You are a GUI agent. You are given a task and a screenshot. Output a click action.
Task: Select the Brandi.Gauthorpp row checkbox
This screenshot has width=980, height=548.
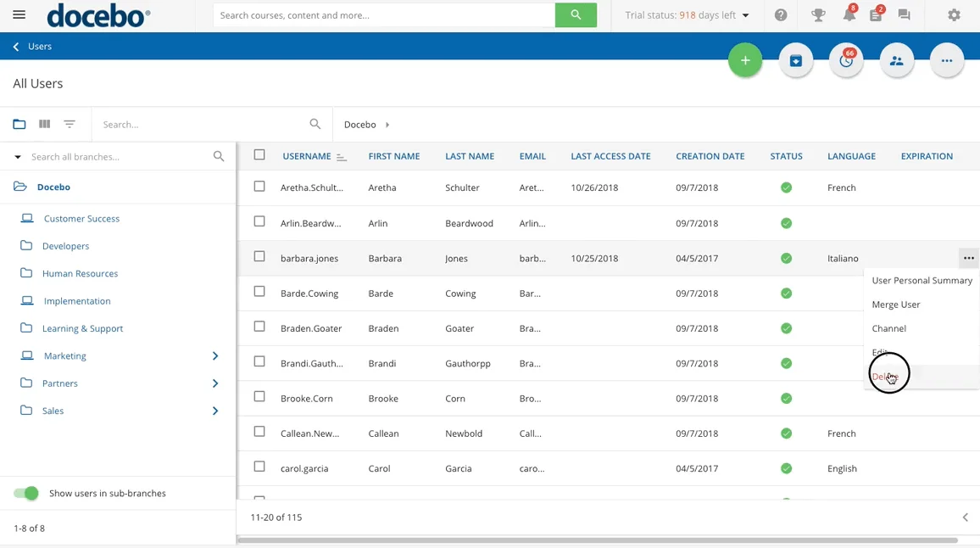coord(259,361)
